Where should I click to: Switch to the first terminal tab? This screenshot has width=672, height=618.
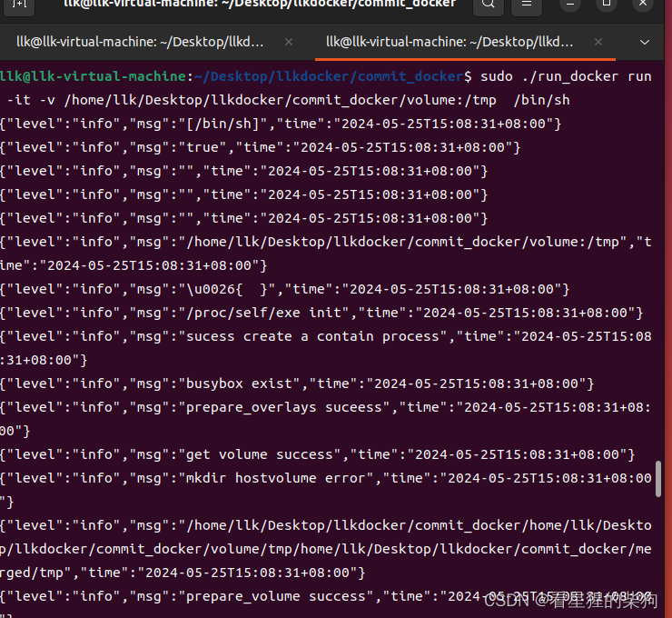coord(140,42)
